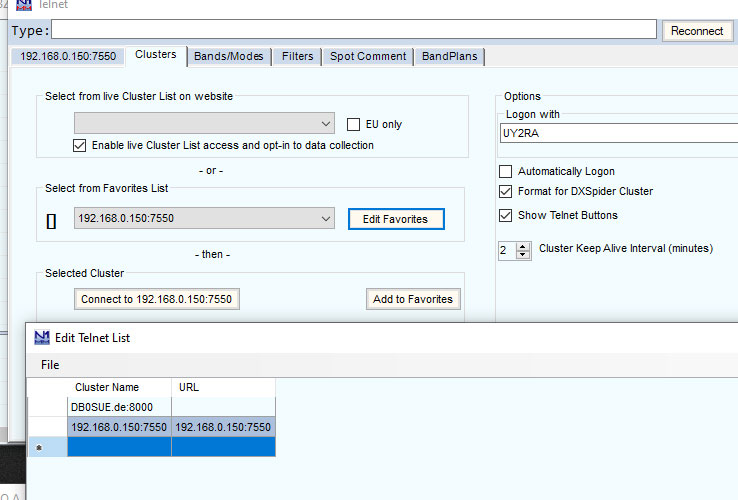Open the Bands/Modes tab
The image size is (738, 500).
[229, 56]
